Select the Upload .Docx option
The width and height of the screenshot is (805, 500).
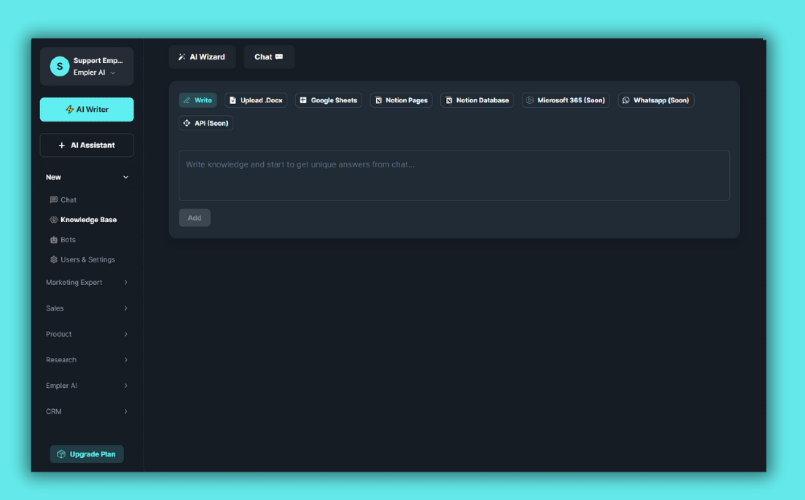point(256,100)
